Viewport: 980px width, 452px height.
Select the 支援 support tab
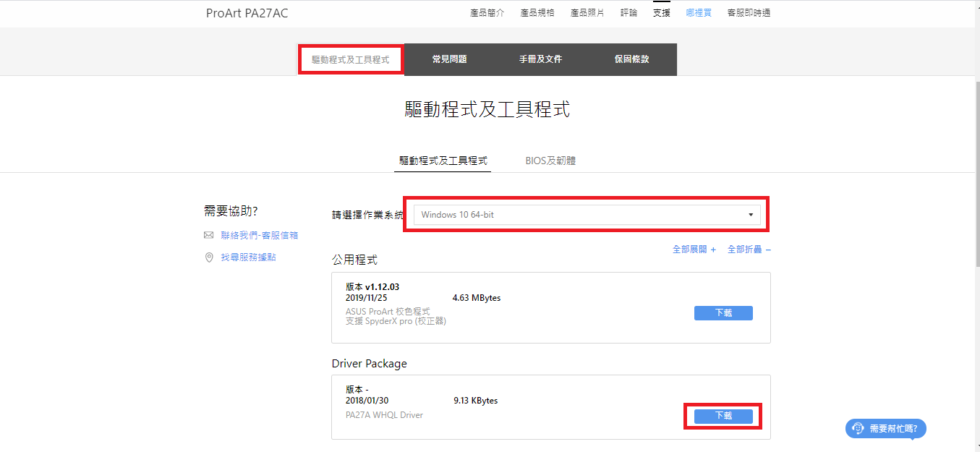(x=661, y=13)
